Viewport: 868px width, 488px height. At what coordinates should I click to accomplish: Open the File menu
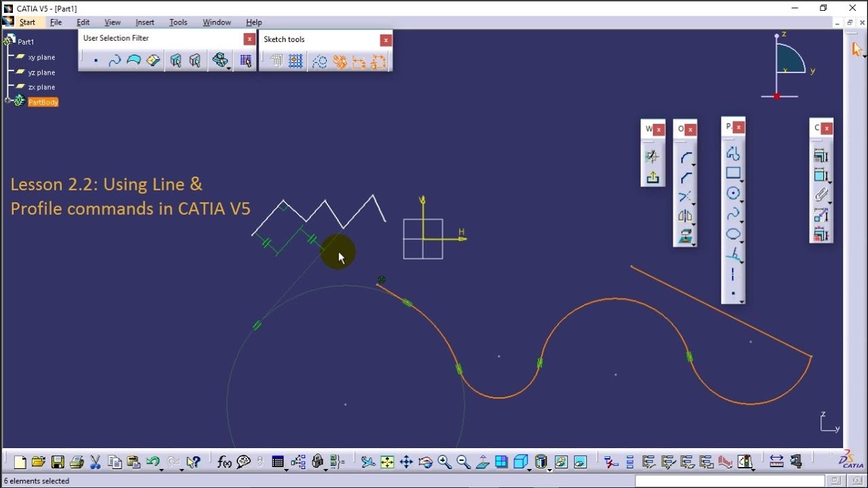[56, 22]
